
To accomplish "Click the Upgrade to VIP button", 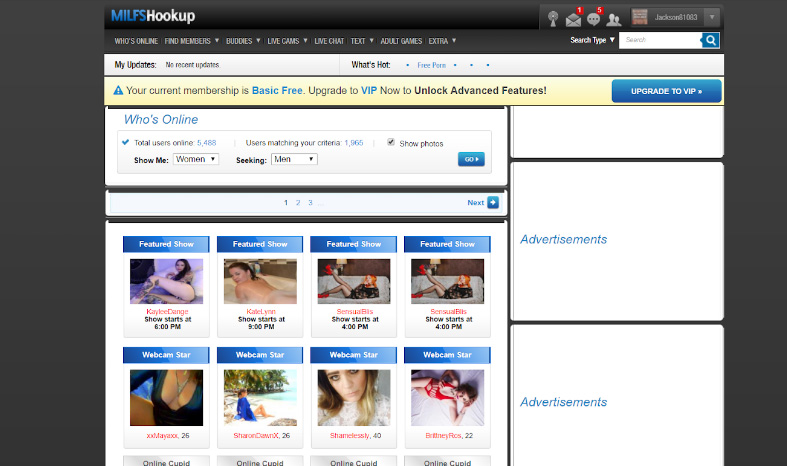I will pos(667,91).
